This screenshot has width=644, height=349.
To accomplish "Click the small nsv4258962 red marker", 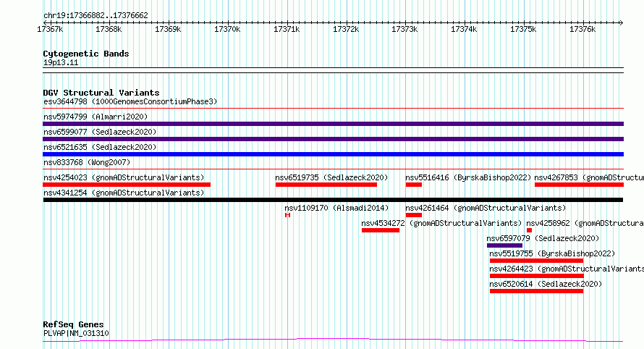I will (530, 230).
